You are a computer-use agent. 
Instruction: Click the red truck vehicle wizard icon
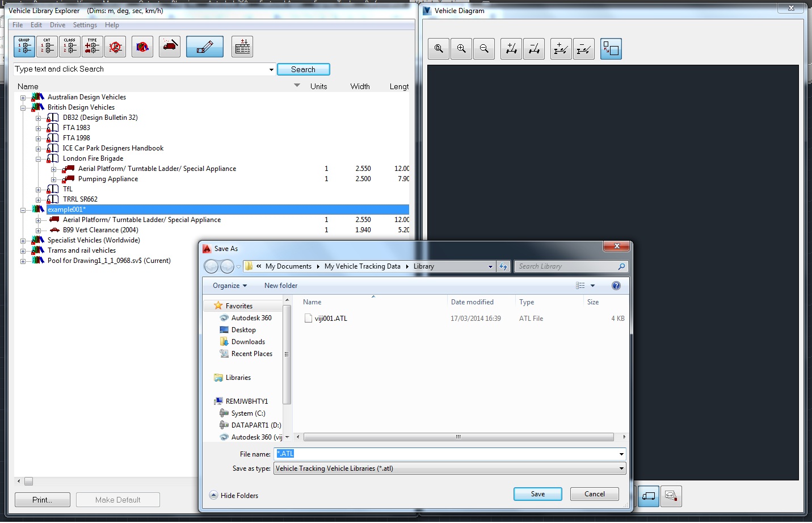(x=170, y=47)
